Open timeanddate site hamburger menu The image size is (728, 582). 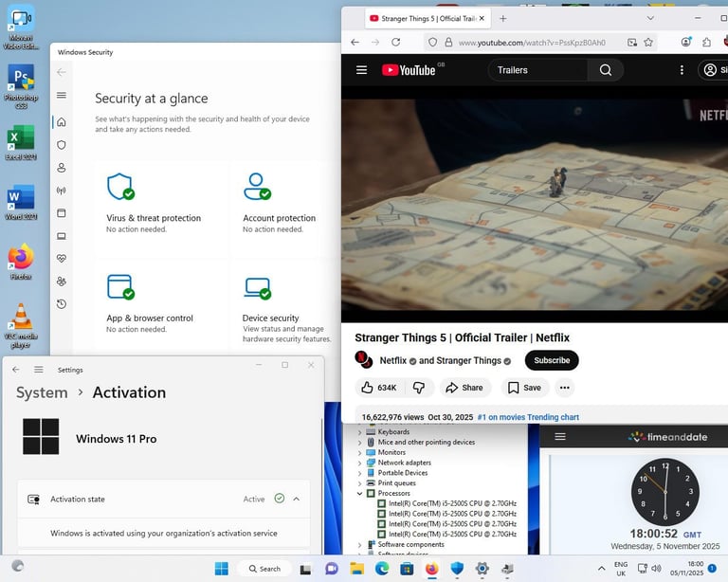coord(560,436)
